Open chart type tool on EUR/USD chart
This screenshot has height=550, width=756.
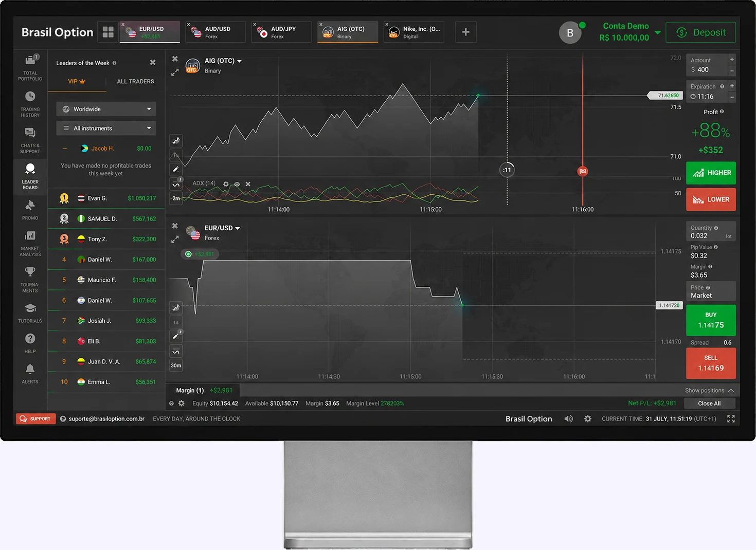click(176, 307)
